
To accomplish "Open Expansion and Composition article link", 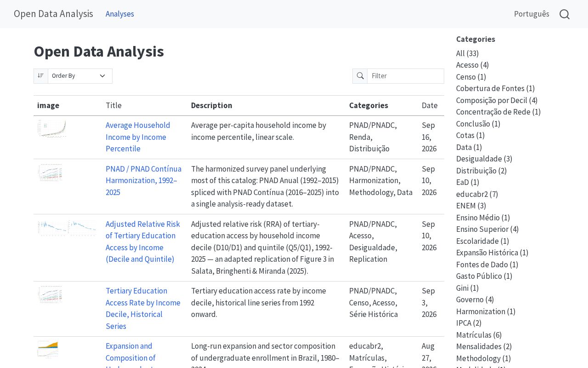I will coord(130,354).
